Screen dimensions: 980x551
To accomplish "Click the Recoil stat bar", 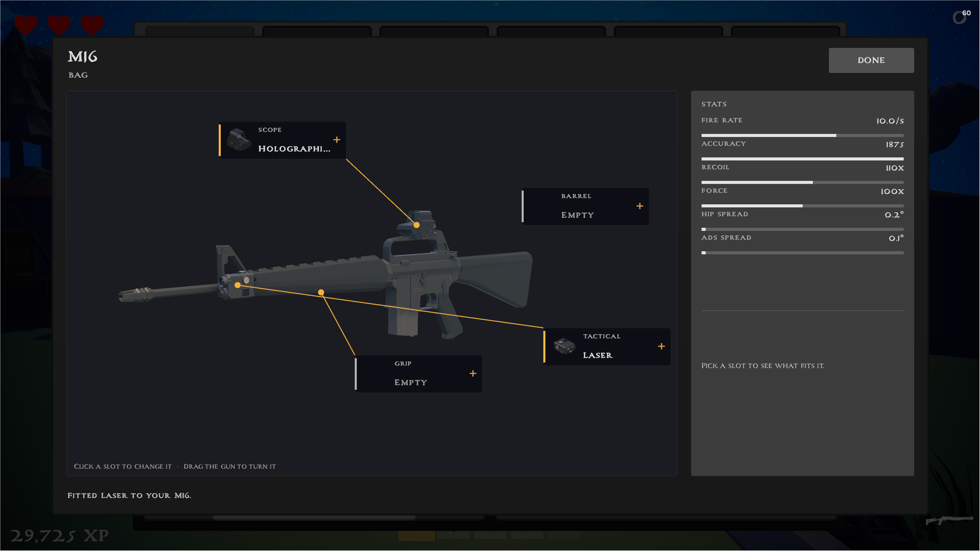I will tap(802, 183).
